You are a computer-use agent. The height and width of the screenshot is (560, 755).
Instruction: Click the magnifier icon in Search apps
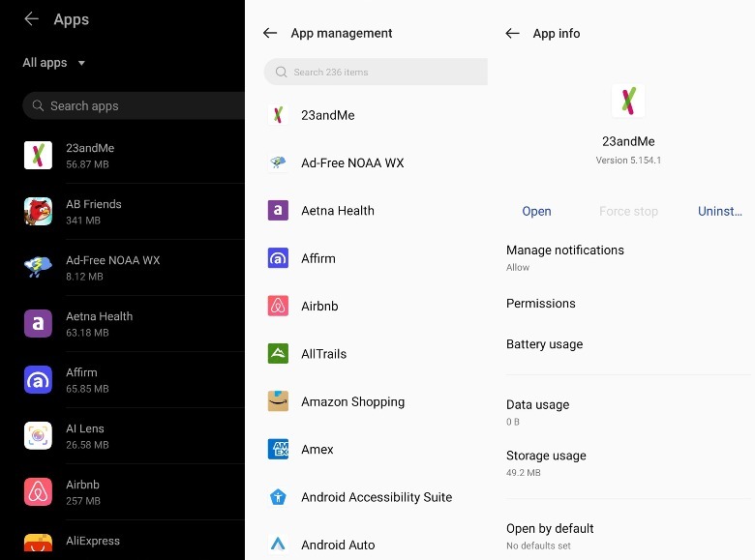click(38, 105)
